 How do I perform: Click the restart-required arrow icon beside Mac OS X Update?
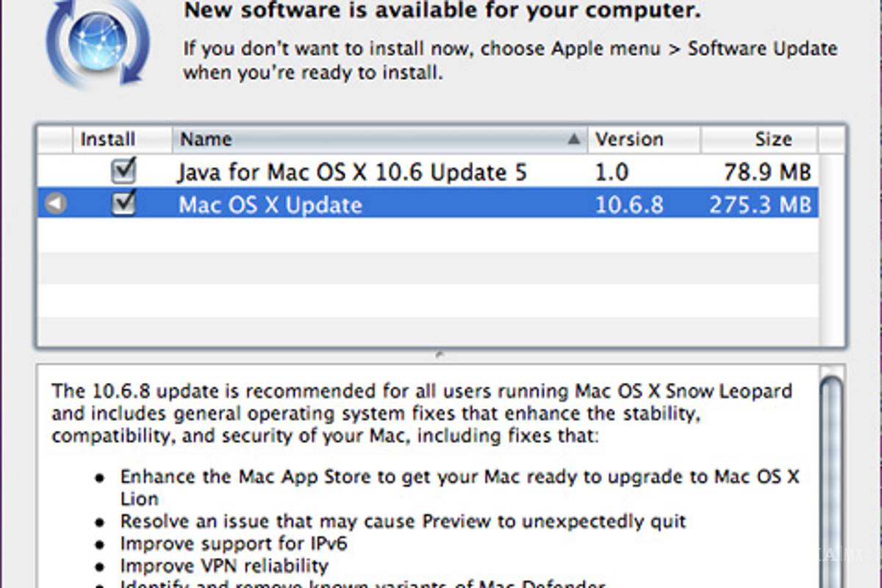55,204
